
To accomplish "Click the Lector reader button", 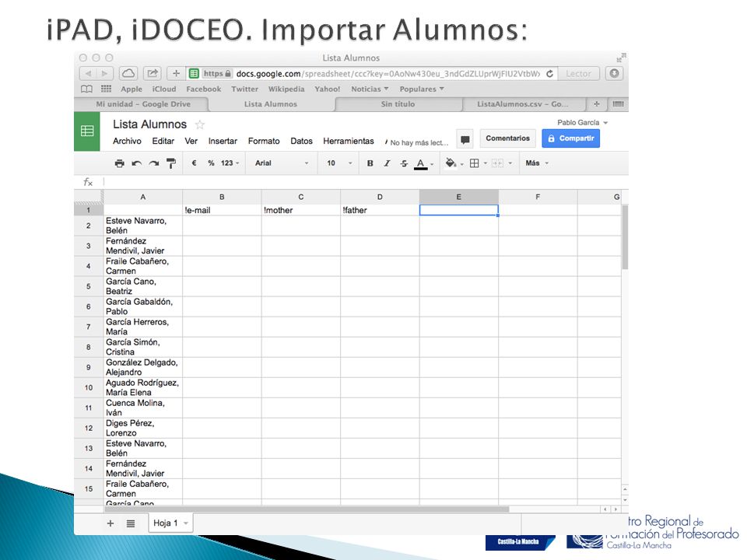I will [x=578, y=74].
